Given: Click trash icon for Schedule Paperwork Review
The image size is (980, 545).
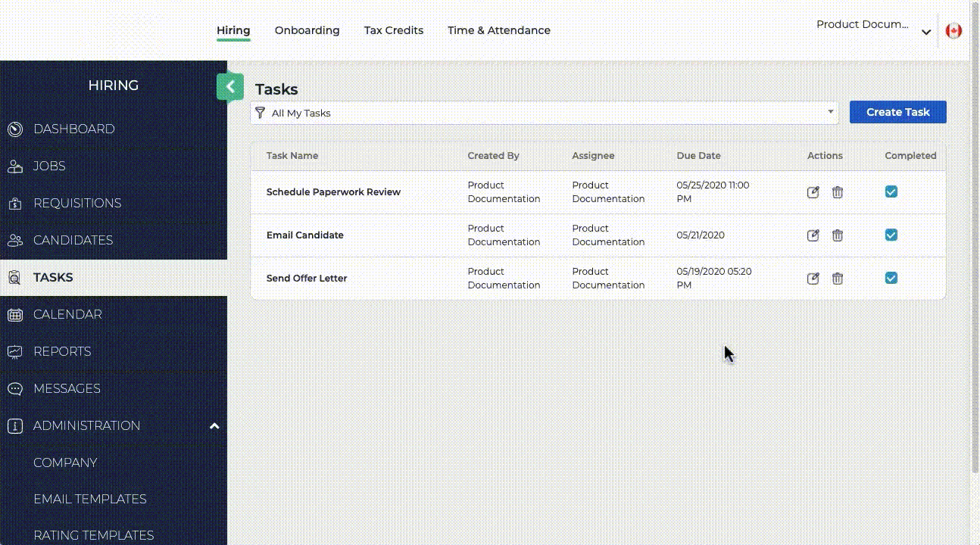Looking at the screenshot, I should click(837, 192).
